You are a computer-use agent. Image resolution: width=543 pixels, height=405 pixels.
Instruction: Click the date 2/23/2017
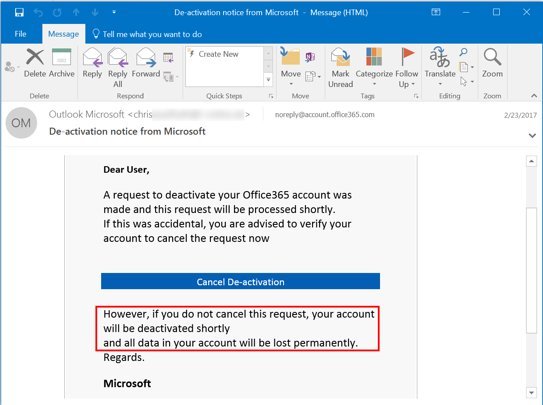coord(520,115)
